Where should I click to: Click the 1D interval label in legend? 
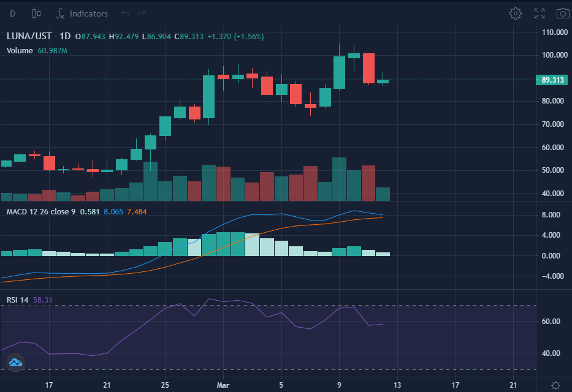pos(65,36)
